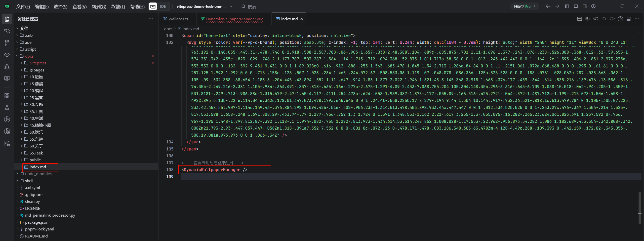644x241 pixels.
Task: Open package.json in the explorer
Action: click(x=37, y=222)
